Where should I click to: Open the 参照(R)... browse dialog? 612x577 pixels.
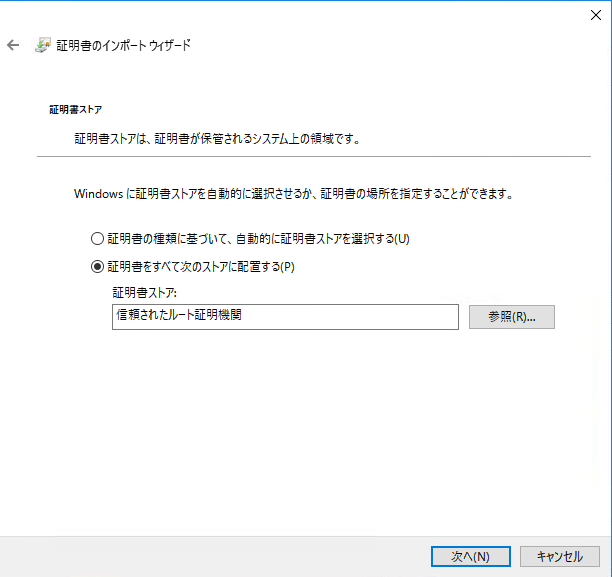click(512, 317)
